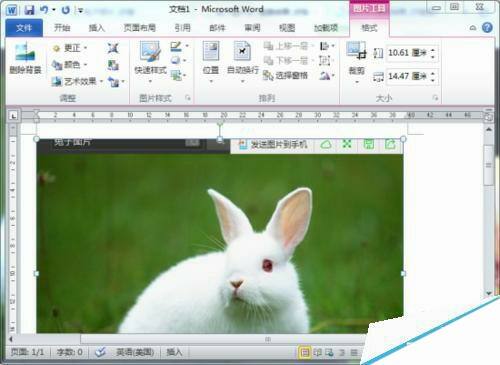Switch to the Add-ins (加载项) tab
Viewport: 500px width, 365px height.
click(x=326, y=28)
